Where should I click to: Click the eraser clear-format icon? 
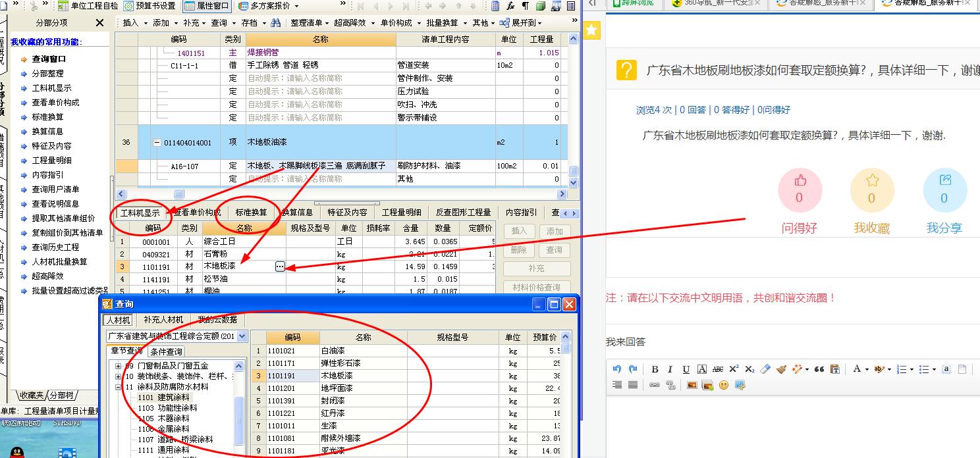[x=765, y=369]
